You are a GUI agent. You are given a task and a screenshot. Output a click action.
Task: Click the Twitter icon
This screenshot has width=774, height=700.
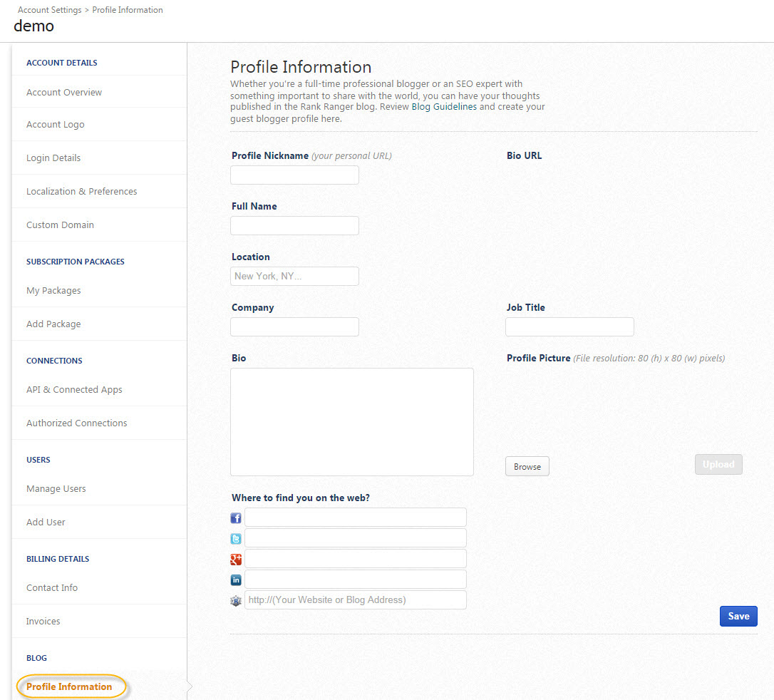click(236, 539)
